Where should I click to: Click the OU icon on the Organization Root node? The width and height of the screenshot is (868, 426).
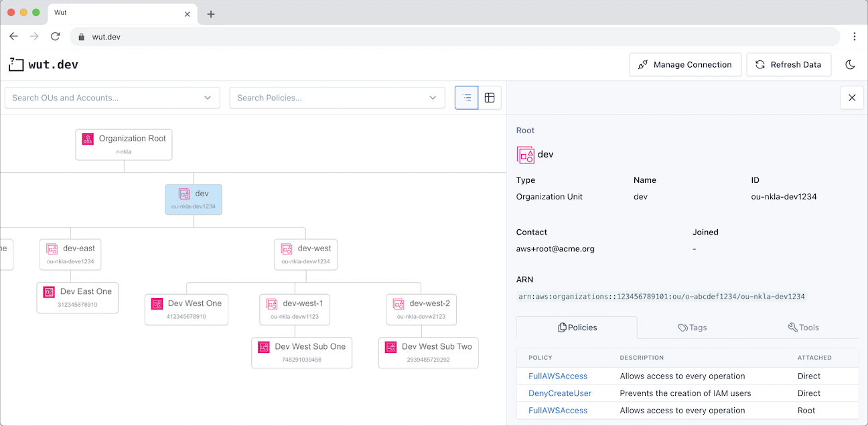tap(87, 139)
